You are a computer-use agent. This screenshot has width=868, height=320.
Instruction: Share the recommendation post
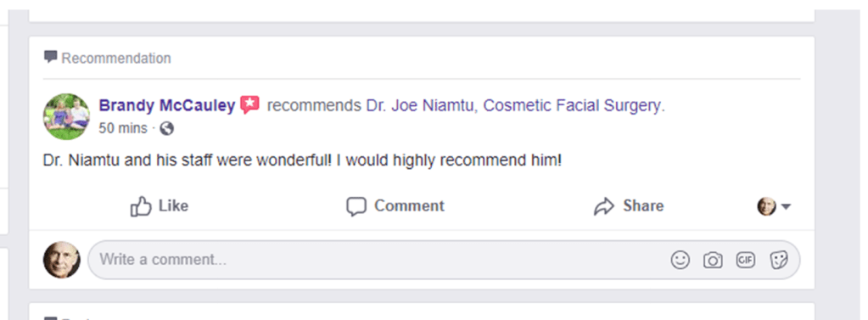(629, 206)
